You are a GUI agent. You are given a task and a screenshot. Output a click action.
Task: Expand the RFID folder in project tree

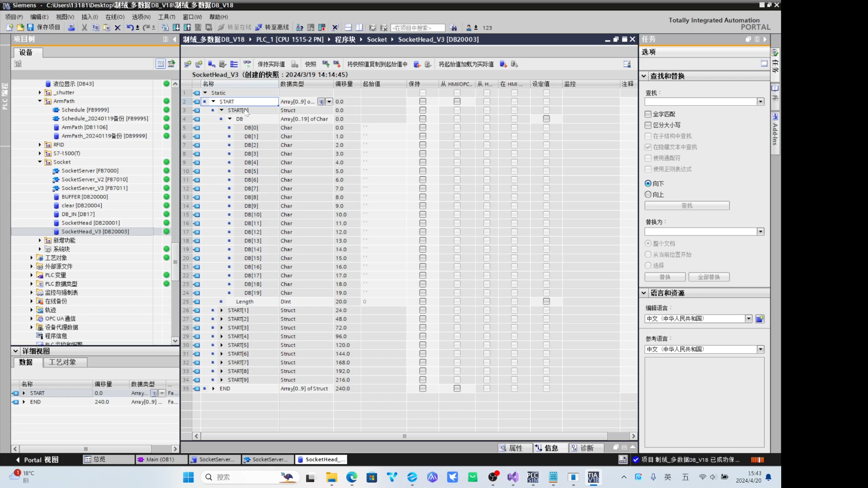click(x=40, y=145)
